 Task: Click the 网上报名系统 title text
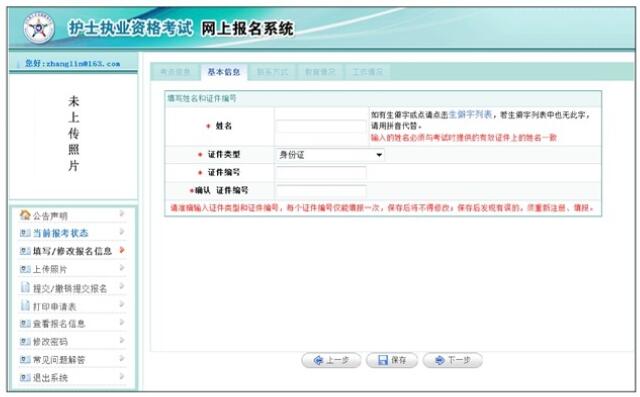click(247, 29)
